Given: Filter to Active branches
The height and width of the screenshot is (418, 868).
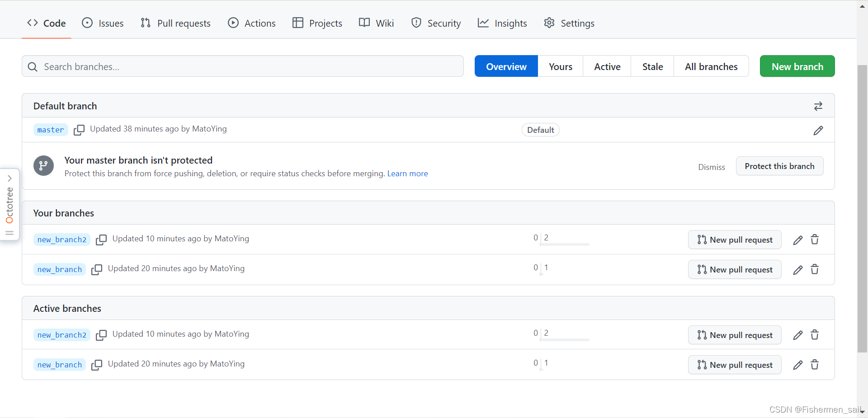Looking at the screenshot, I should click(607, 66).
